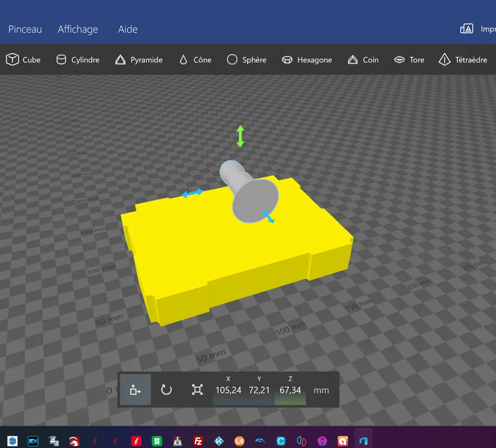Click the green vertical move arrow
Image resolution: width=496 pixels, height=448 pixels.
coord(241,136)
